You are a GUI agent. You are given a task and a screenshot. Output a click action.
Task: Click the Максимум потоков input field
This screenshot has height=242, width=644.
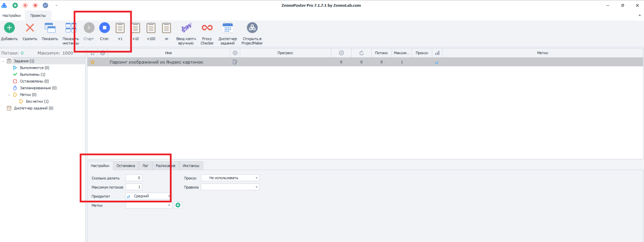click(134, 187)
